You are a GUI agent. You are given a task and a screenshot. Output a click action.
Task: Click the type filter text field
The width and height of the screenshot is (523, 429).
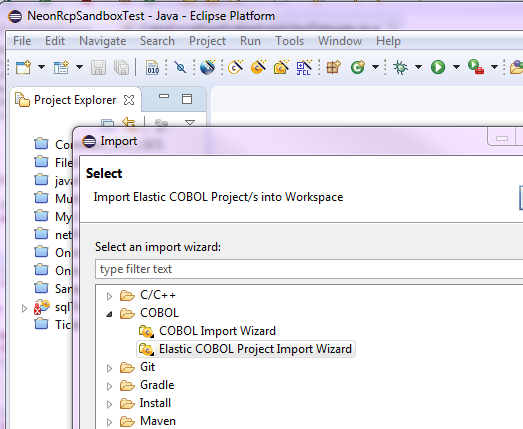(309, 269)
